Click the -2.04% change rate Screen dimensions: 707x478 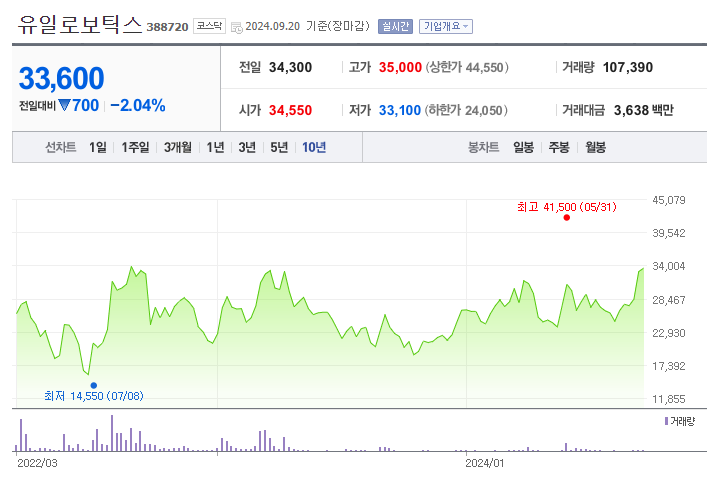138,106
